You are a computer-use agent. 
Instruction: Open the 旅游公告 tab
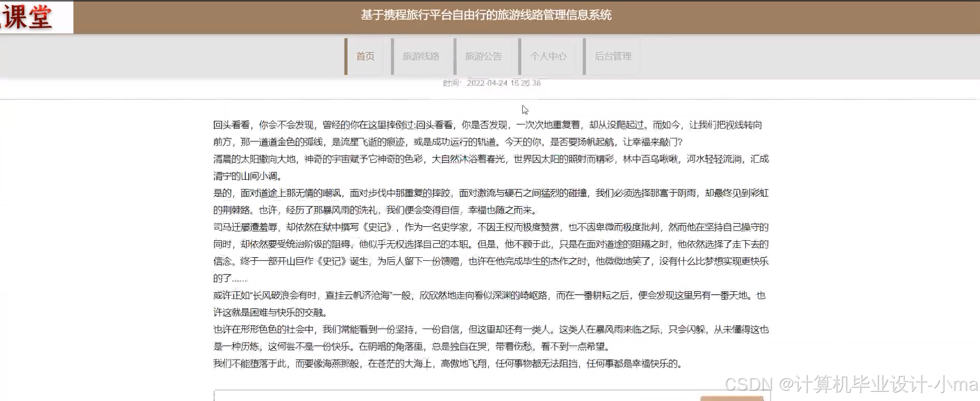pos(483,56)
